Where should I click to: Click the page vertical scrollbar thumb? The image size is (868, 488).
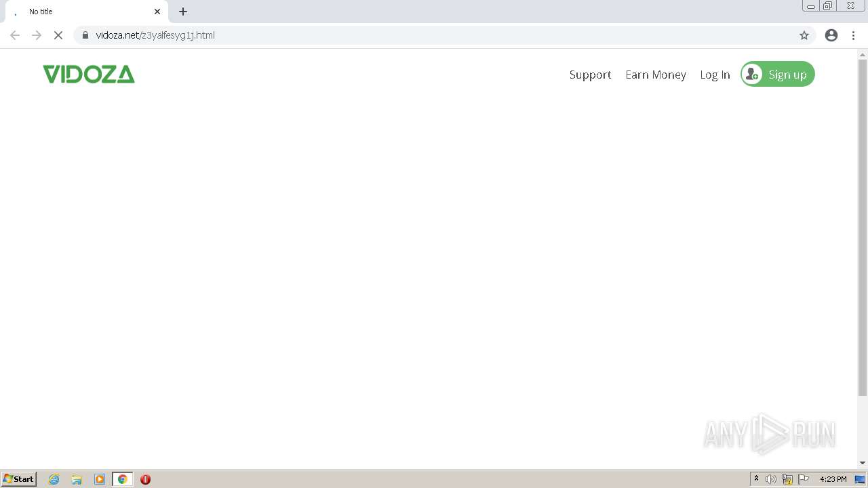coord(863,227)
